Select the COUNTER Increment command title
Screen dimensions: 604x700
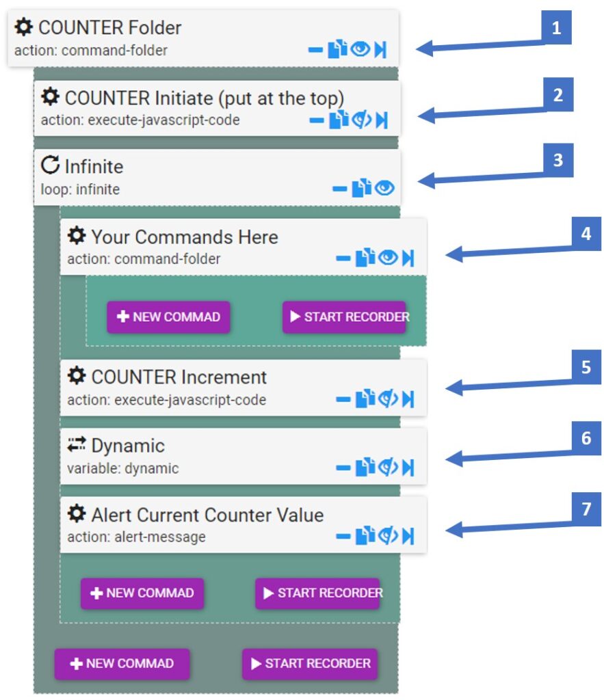click(179, 377)
